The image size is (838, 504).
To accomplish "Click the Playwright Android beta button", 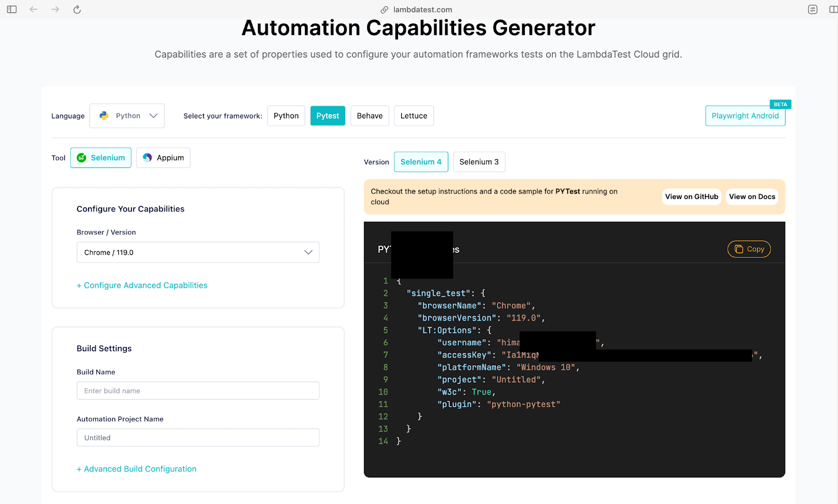I will pos(745,116).
